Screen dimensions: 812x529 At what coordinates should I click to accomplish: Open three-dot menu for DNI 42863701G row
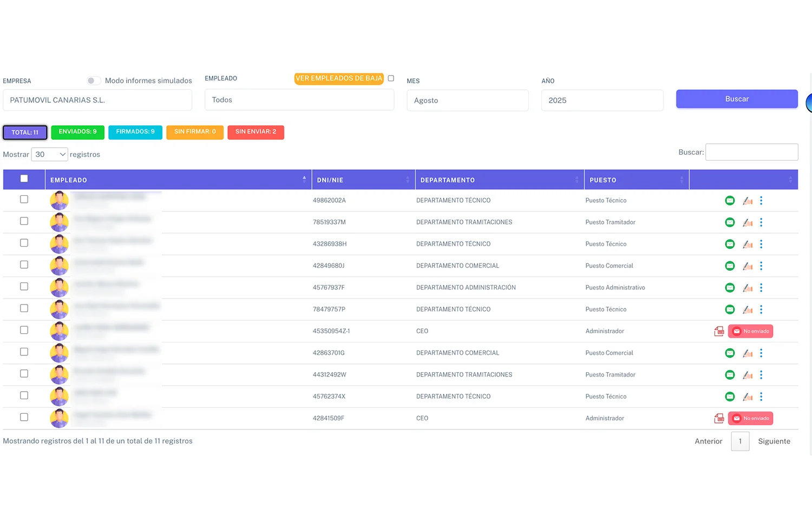pyautogui.click(x=761, y=353)
